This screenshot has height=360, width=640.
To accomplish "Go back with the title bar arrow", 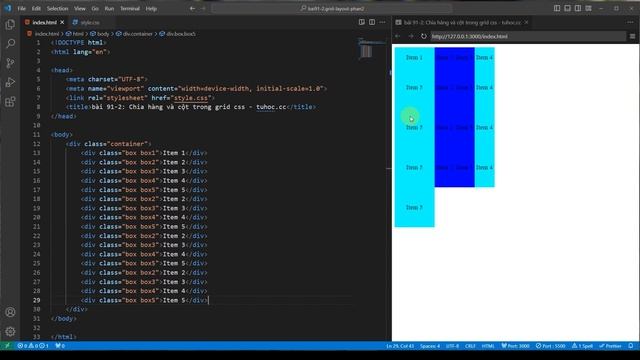I will click(x=192, y=8).
